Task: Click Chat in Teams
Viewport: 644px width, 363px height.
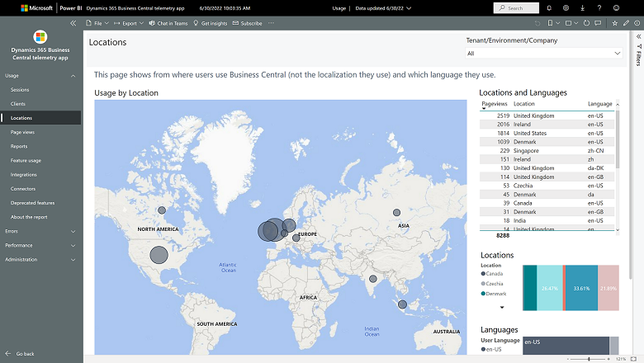Action: 168,23
